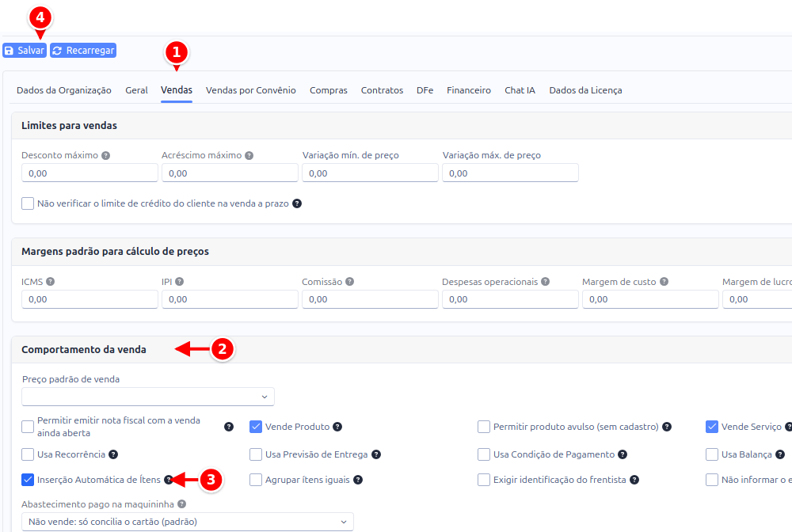Click the Variação máx. de preço field
The width and height of the screenshot is (792, 532).
510,173
